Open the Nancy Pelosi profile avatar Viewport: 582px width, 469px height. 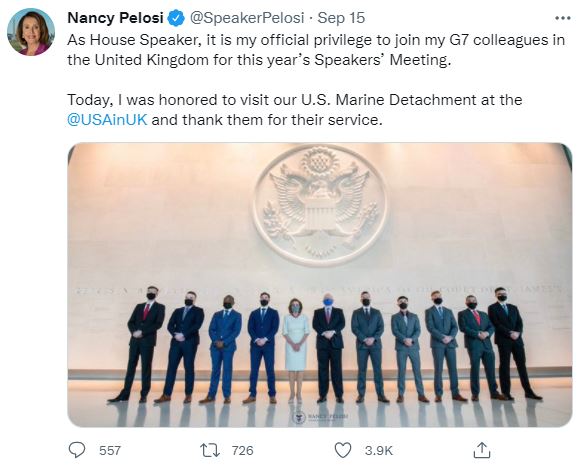pyautogui.click(x=31, y=32)
